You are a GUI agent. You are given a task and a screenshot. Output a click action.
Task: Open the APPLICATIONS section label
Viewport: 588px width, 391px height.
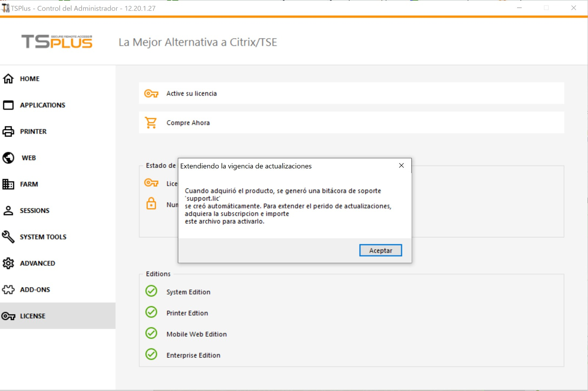[43, 105]
